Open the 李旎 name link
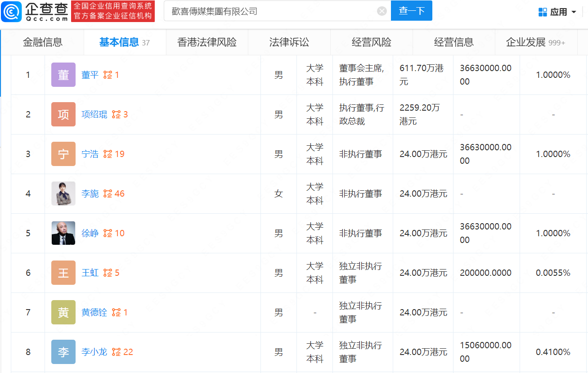This screenshot has width=588, height=373. coord(90,194)
